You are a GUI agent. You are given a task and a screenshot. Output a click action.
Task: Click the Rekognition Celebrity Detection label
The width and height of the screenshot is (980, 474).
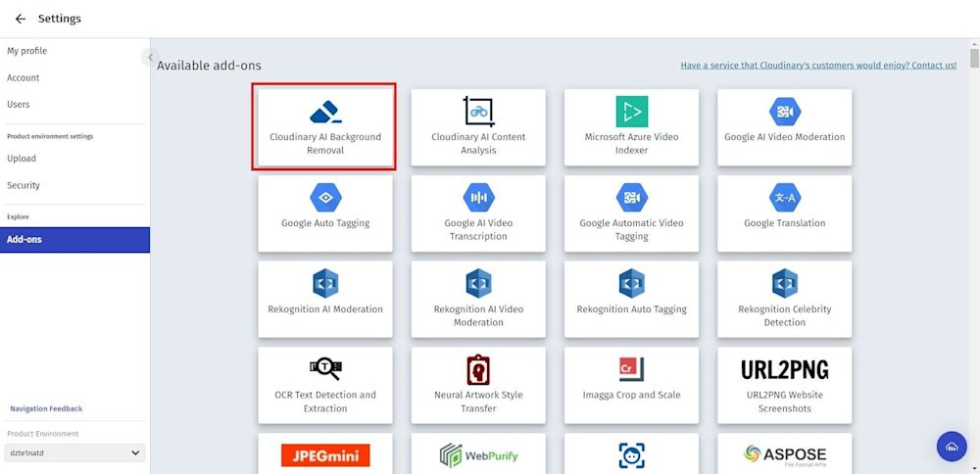point(785,316)
